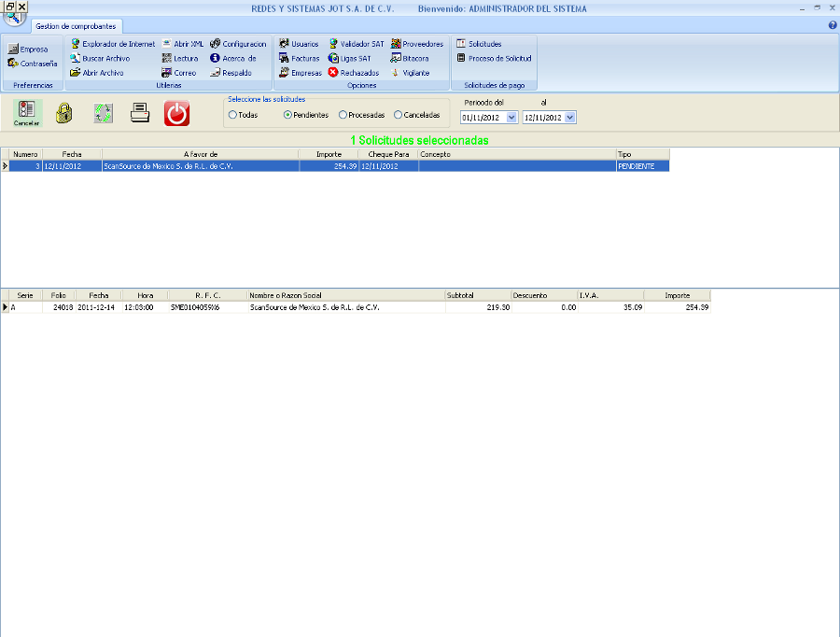Switch to Gestion de comprobantes tab
Screen dimensions: 840x637
[76, 26]
